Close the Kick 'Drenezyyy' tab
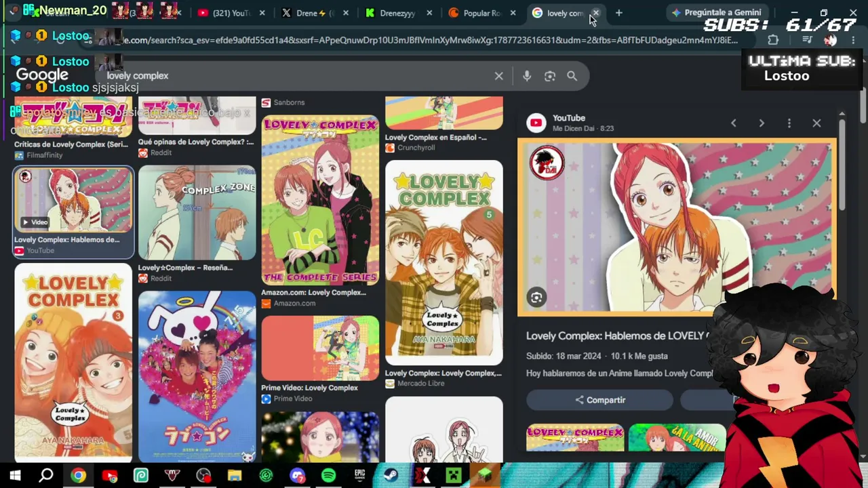 pyautogui.click(x=429, y=13)
